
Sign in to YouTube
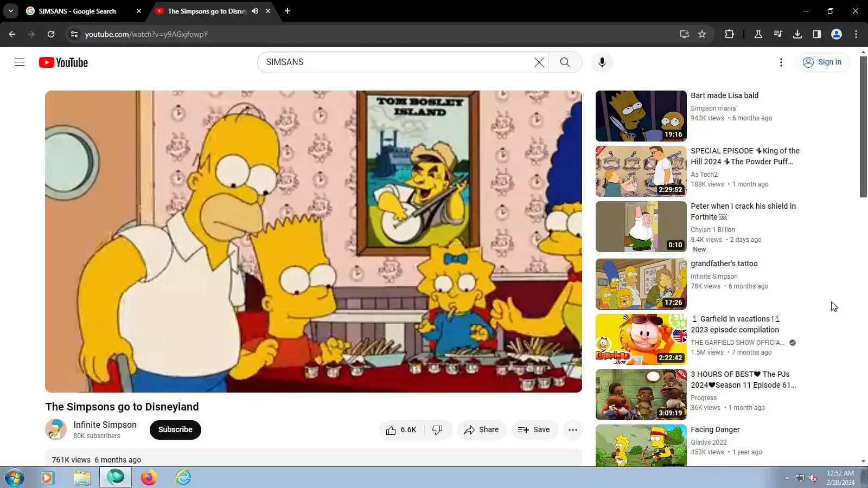pyautogui.click(x=822, y=62)
